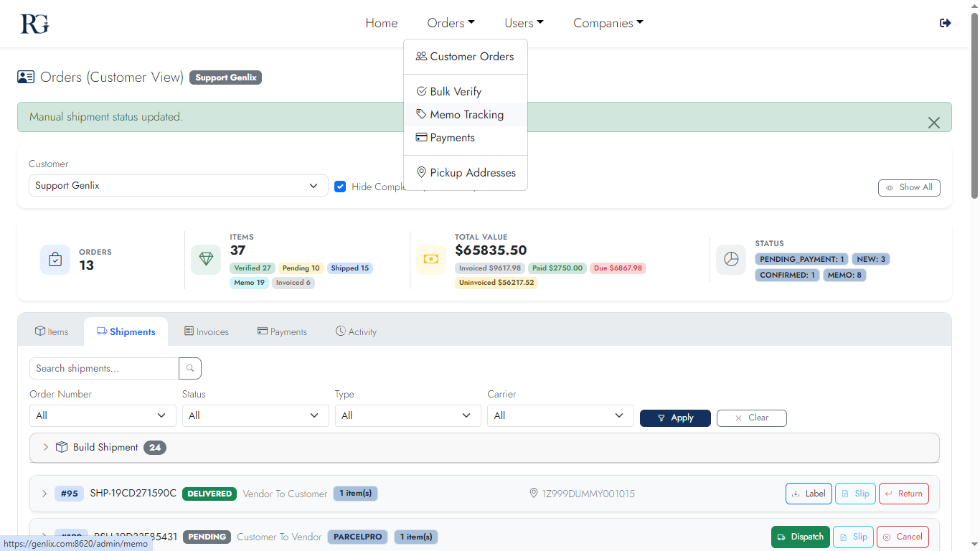Click the Dispatch button on the pending shipment
This screenshot has height=551, width=980.
tap(800, 536)
